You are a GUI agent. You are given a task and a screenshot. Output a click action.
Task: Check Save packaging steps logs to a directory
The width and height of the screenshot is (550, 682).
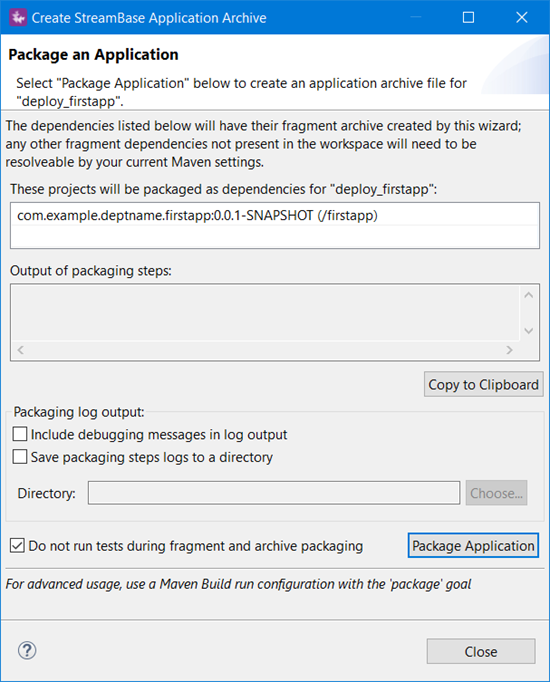click(20, 457)
